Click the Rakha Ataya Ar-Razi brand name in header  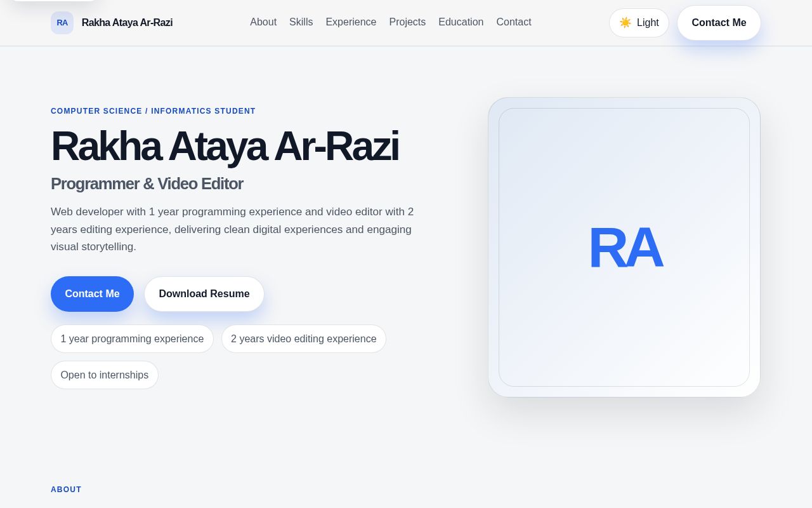[127, 23]
